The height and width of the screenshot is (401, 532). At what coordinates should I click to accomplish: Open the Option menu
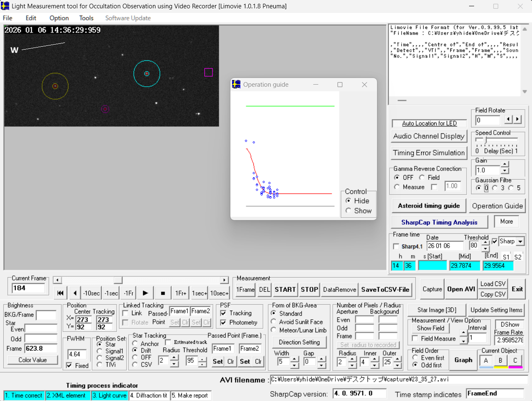59,18
